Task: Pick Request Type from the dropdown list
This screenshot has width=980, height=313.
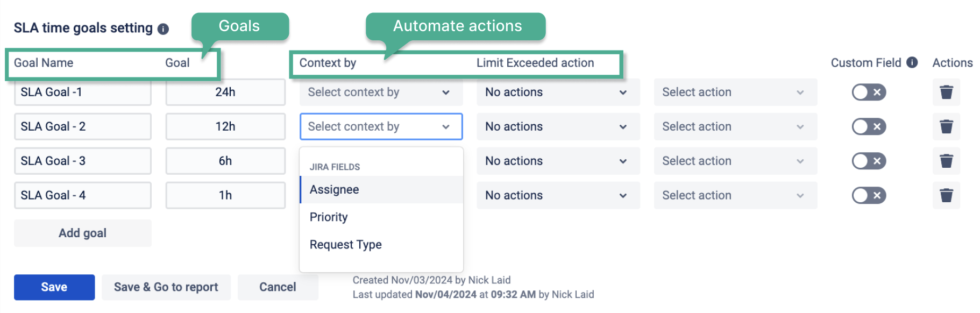Action: (345, 245)
